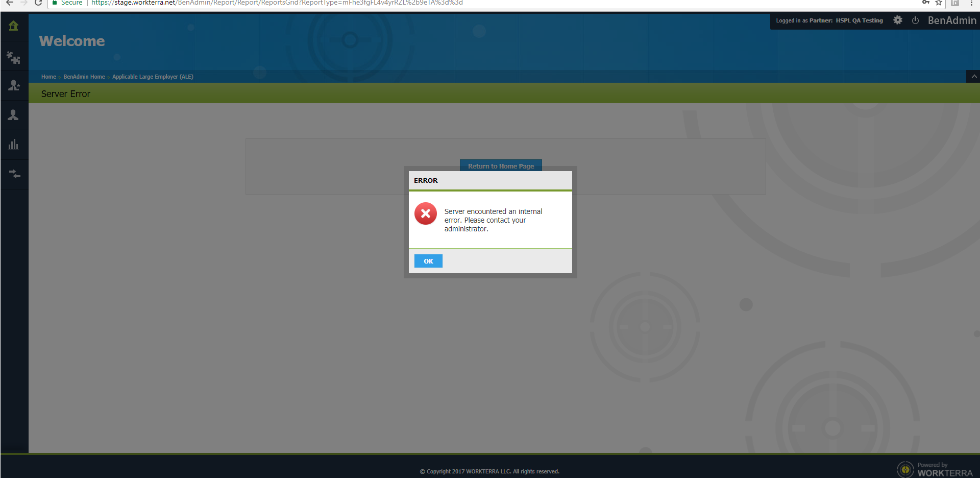This screenshot has width=980, height=478.
Task: Click the Powered by WORKTERRA logo
Action: 935,469
